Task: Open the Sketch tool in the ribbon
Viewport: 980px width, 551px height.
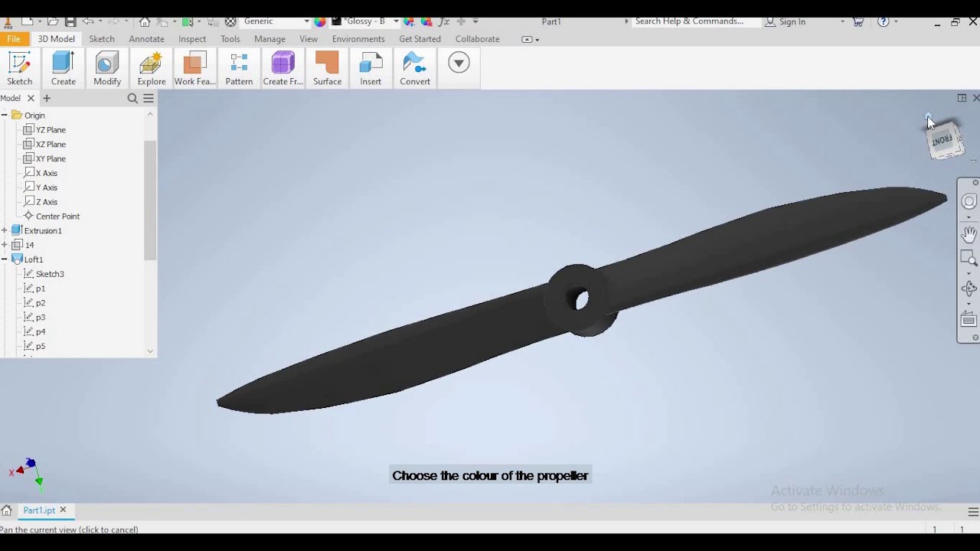Action: point(20,68)
